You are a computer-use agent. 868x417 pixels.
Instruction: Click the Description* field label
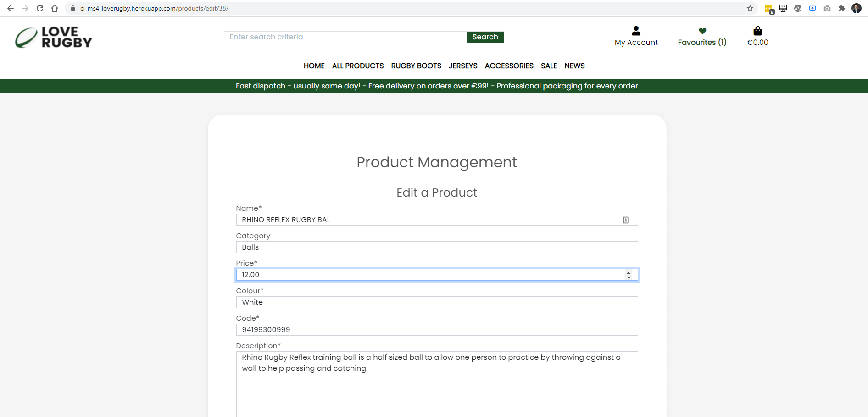pos(258,346)
